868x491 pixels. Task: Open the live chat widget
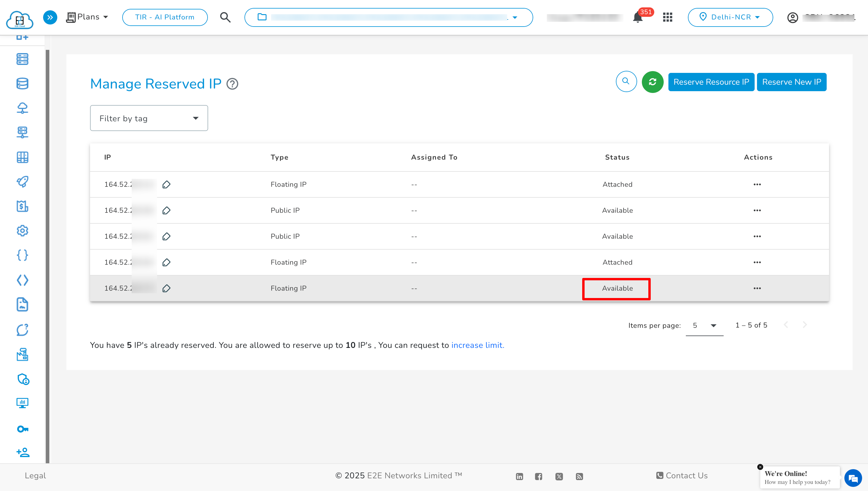(853, 478)
